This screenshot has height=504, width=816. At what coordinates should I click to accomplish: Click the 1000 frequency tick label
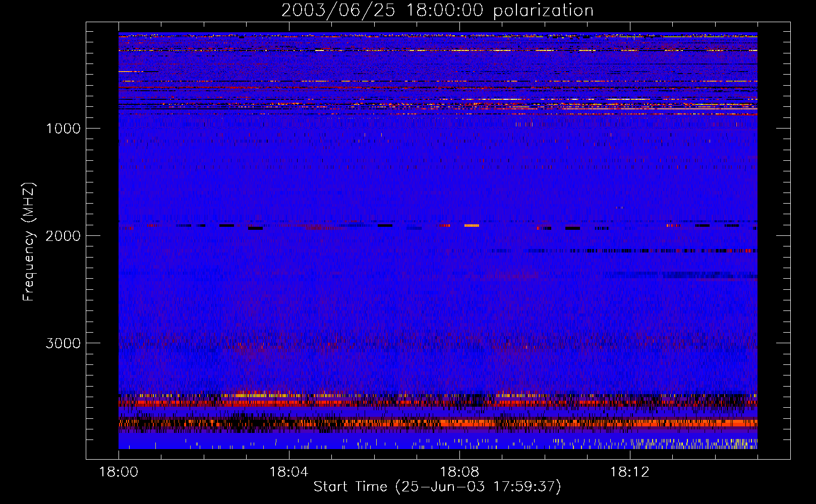tap(63, 129)
